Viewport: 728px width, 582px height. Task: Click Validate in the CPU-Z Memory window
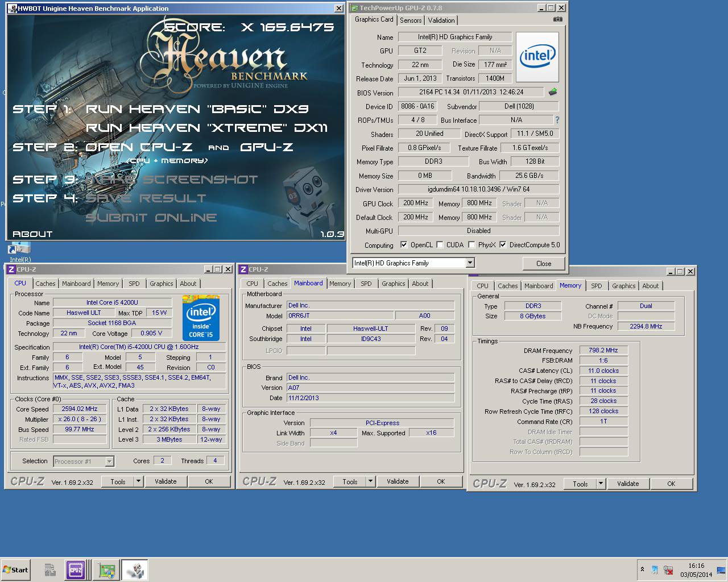click(x=628, y=484)
